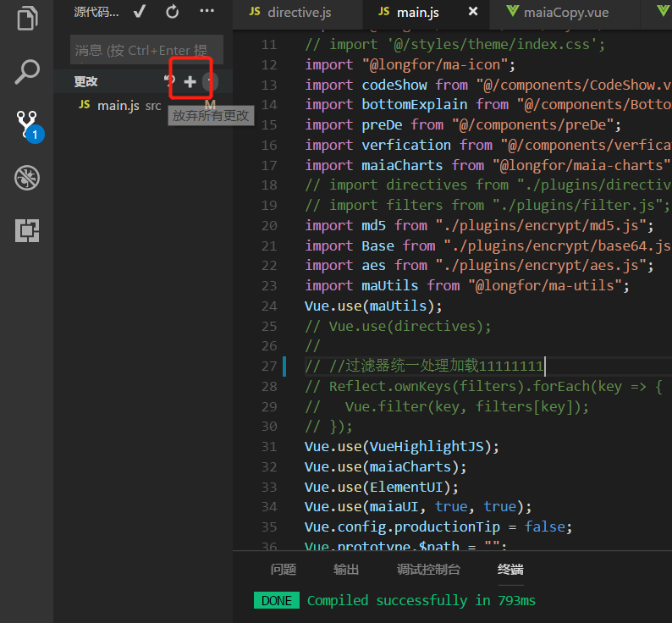Viewport: 672px width, 623px height.
Task: Refresh source control with circular arrow
Action: [x=173, y=12]
